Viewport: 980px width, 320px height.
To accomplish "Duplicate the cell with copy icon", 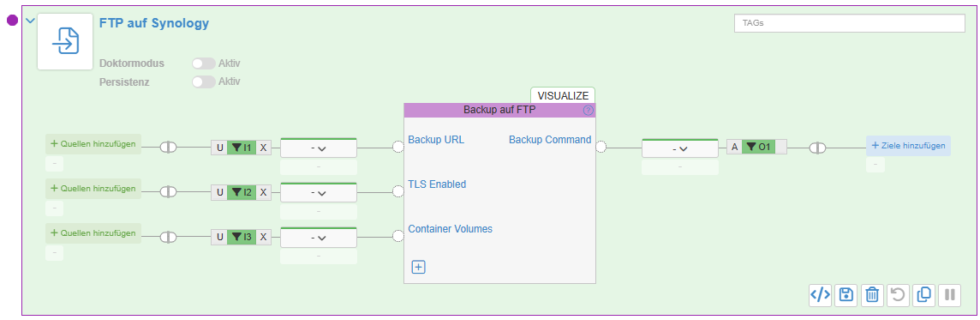I will (924, 294).
